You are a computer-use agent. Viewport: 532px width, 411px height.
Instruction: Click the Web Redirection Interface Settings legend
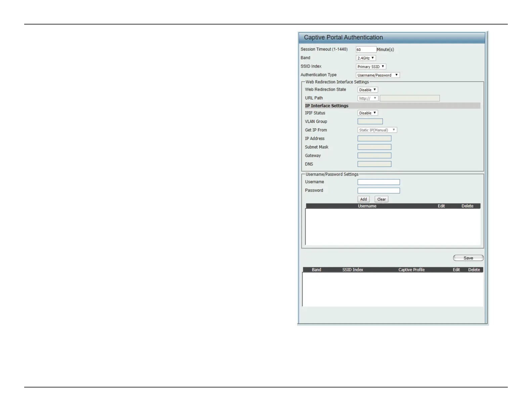click(337, 82)
